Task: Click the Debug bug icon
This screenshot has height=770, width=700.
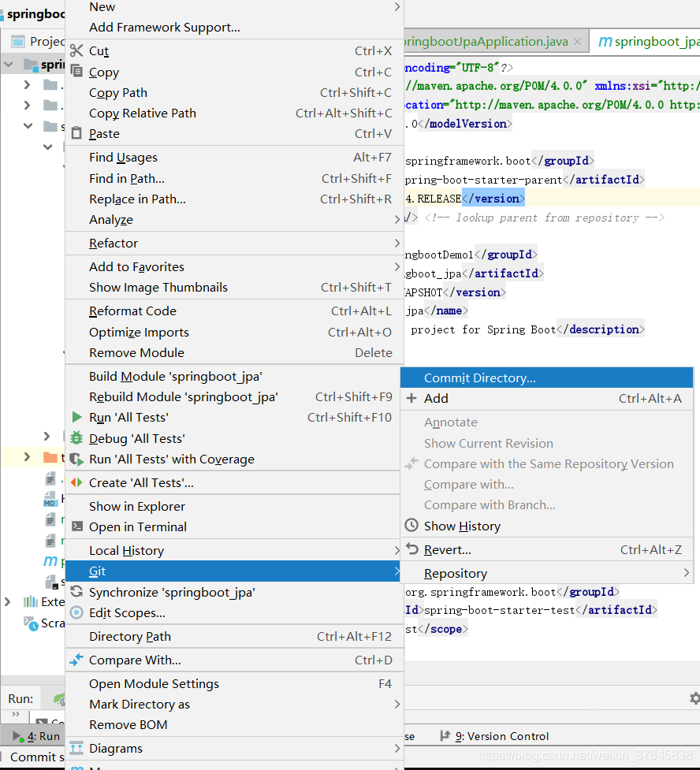Action: point(76,438)
